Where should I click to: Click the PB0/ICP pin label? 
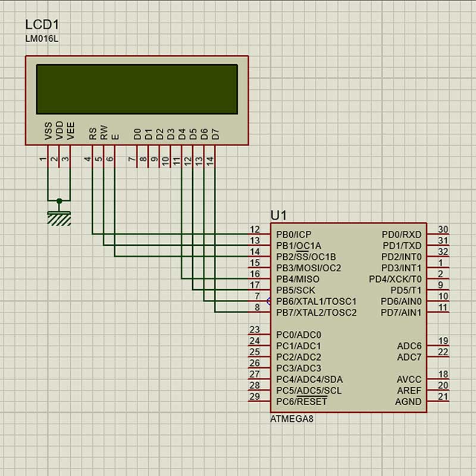[294, 234]
